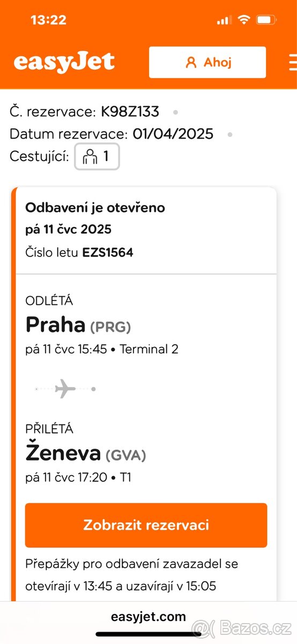Tap the 13:22 clock in status bar
297x644 pixels.
(x=48, y=20)
